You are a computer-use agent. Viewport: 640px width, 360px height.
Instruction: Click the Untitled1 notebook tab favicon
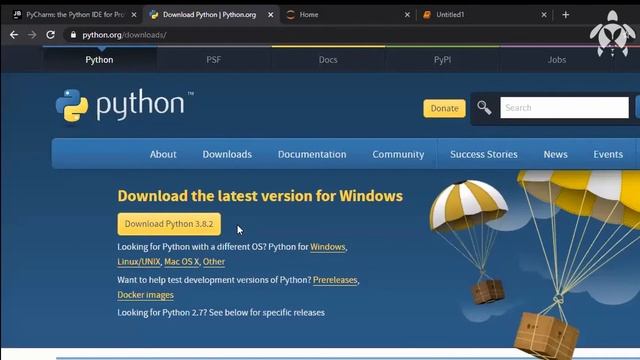pos(427,15)
